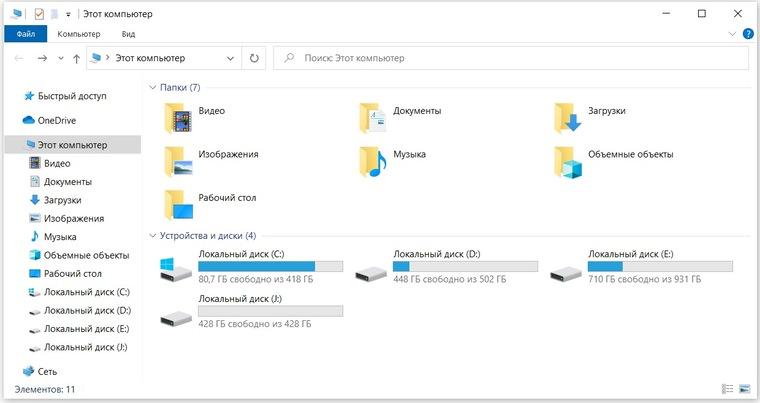This screenshot has height=403, width=760.
Task: Collapse the Папки (7) group
Action: 153,87
